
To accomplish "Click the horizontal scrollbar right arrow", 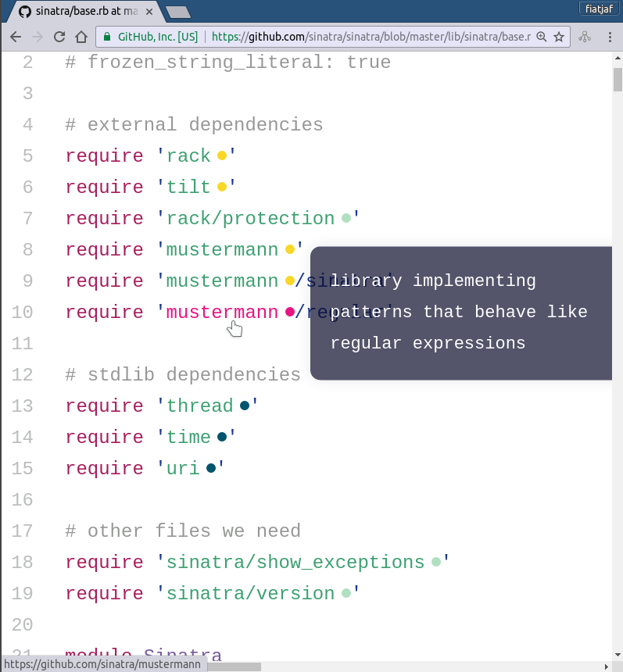I will 607,667.
